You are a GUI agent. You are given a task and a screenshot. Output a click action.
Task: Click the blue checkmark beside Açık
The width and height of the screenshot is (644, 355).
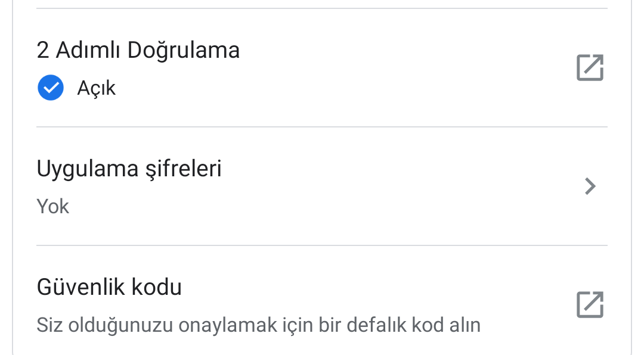click(51, 88)
